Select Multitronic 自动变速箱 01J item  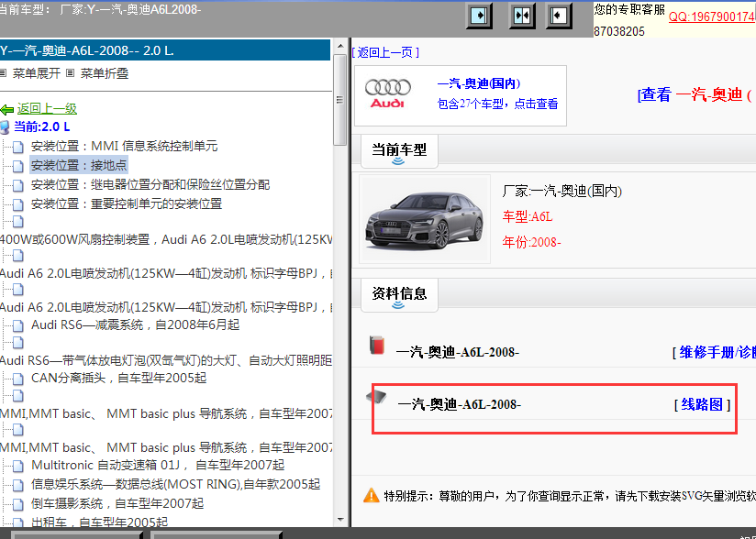click(x=158, y=466)
